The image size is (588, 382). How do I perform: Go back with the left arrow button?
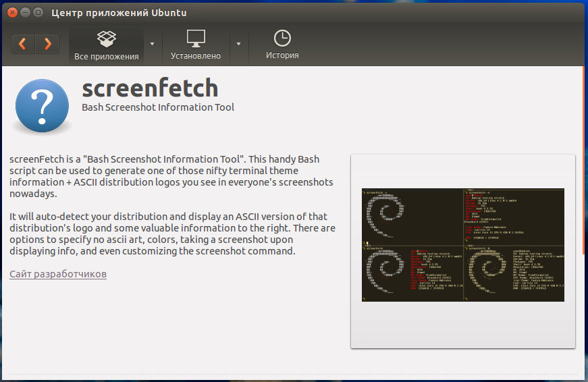[x=23, y=44]
